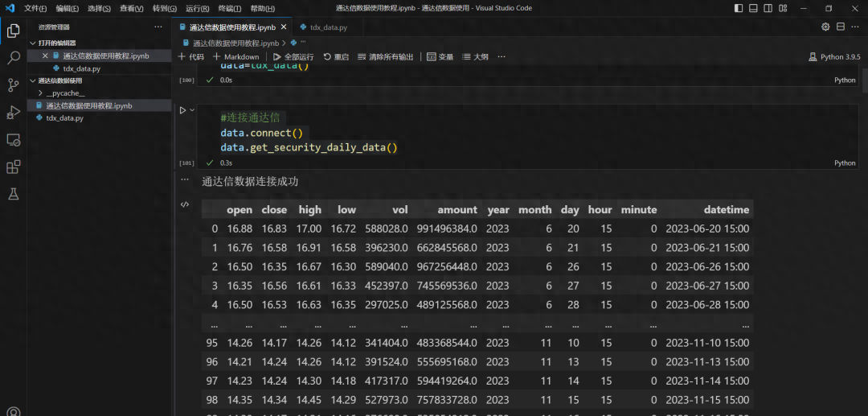Screen dimensions: 868x416
Task: Click 重启 to restart the kernel
Action: [x=337, y=56]
